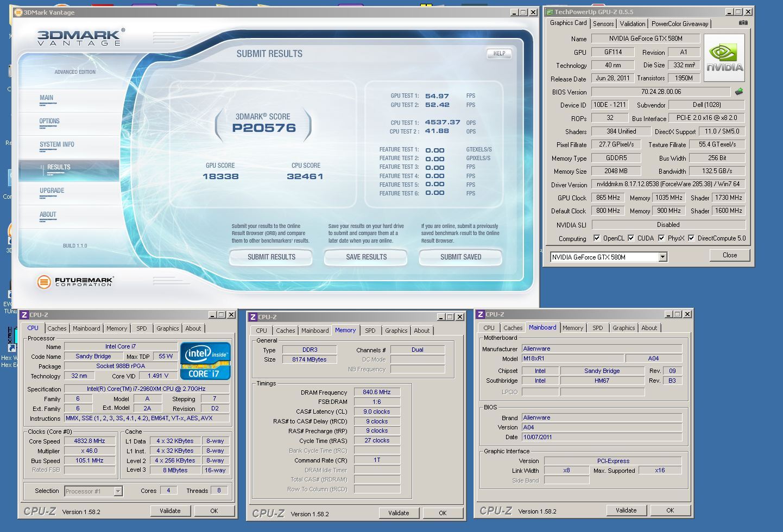The image size is (783, 532).
Task: Click the Z icon of CPU-Z CPU window
Action: tap(24, 315)
